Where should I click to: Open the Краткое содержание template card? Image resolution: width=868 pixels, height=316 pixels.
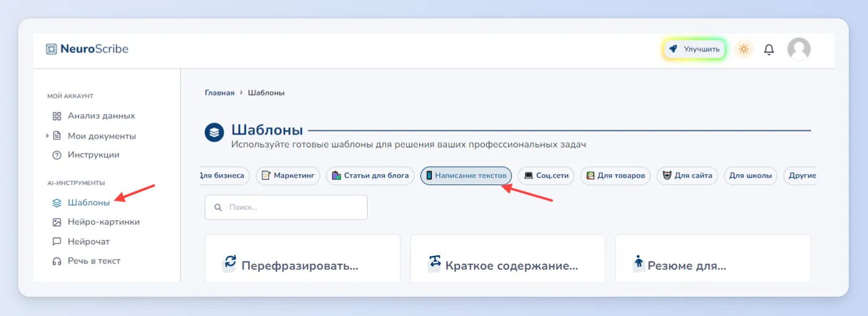click(x=508, y=259)
